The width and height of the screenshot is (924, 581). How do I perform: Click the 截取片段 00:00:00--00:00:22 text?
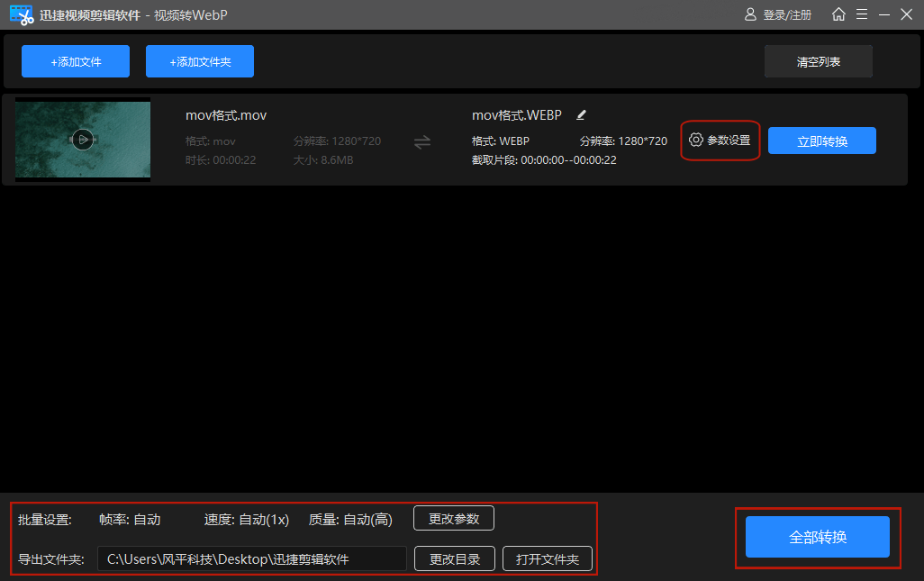click(544, 160)
